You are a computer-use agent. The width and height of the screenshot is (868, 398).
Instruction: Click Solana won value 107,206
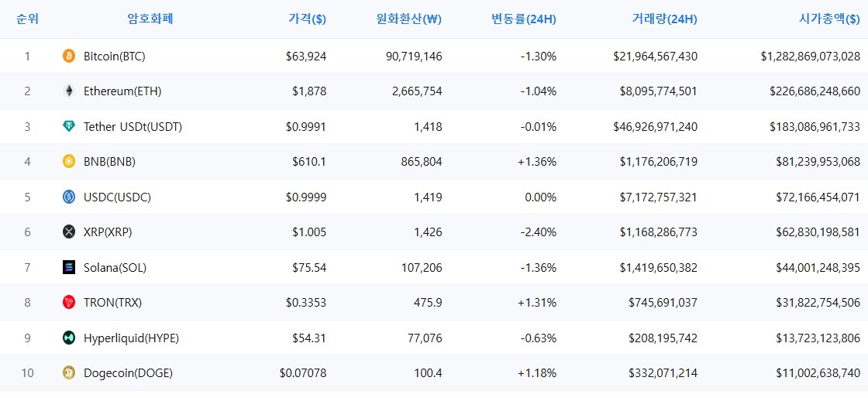[423, 268]
